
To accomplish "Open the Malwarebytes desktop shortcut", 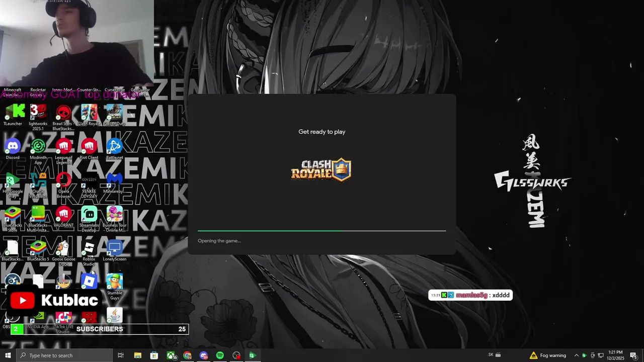I will coord(114,183).
